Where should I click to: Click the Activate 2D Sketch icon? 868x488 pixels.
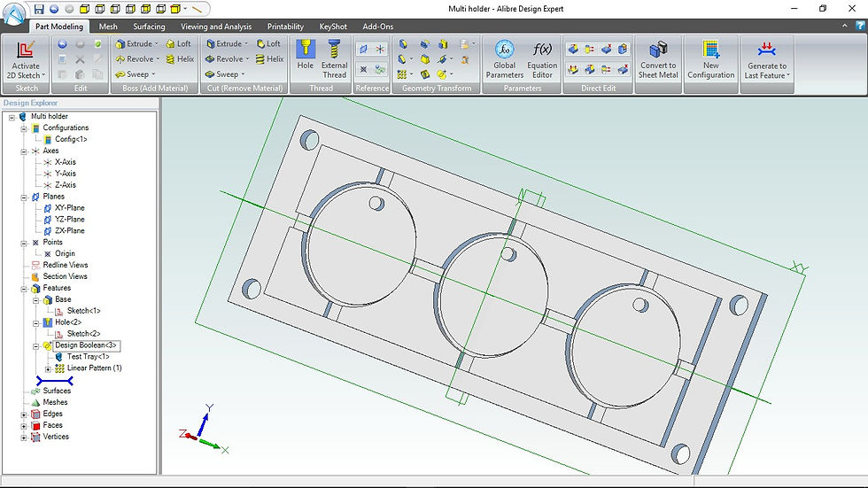26,50
